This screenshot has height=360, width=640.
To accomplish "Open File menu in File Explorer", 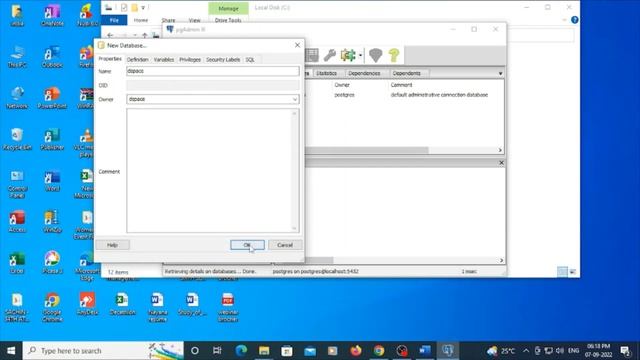I will coord(114,20).
